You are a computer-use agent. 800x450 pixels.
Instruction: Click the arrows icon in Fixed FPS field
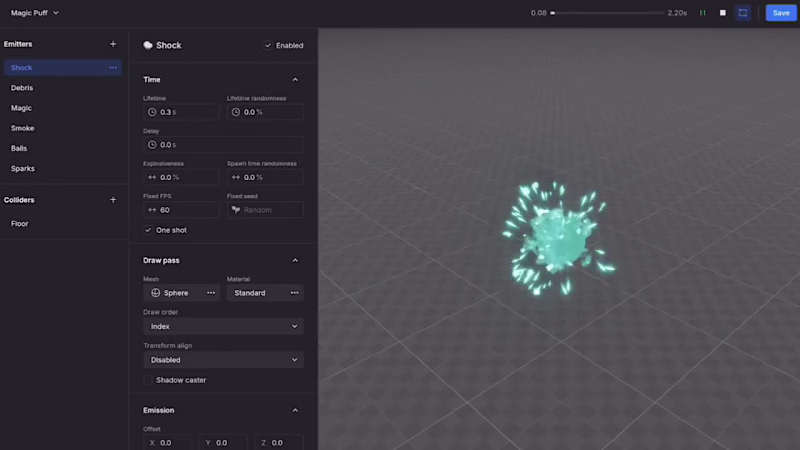point(152,210)
